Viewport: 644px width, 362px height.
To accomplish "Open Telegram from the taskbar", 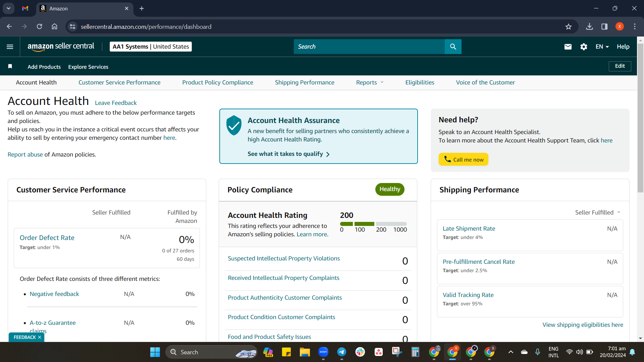I will coord(341,352).
